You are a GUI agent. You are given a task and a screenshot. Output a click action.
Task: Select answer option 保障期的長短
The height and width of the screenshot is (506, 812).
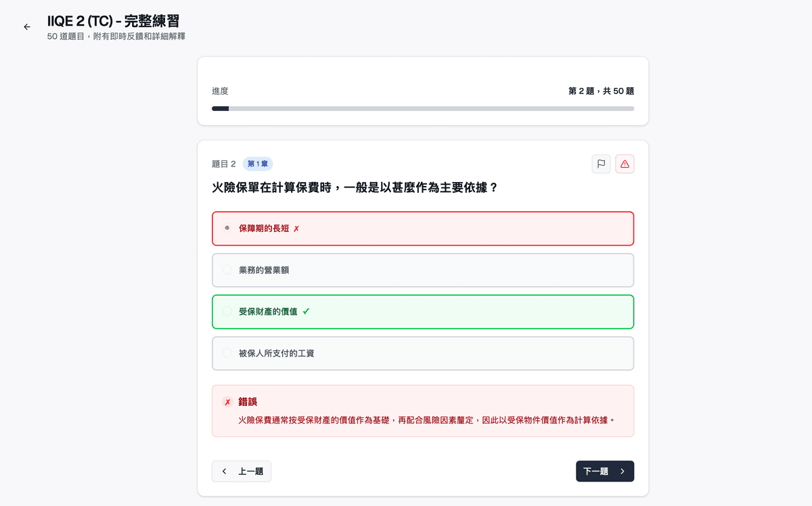point(422,228)
